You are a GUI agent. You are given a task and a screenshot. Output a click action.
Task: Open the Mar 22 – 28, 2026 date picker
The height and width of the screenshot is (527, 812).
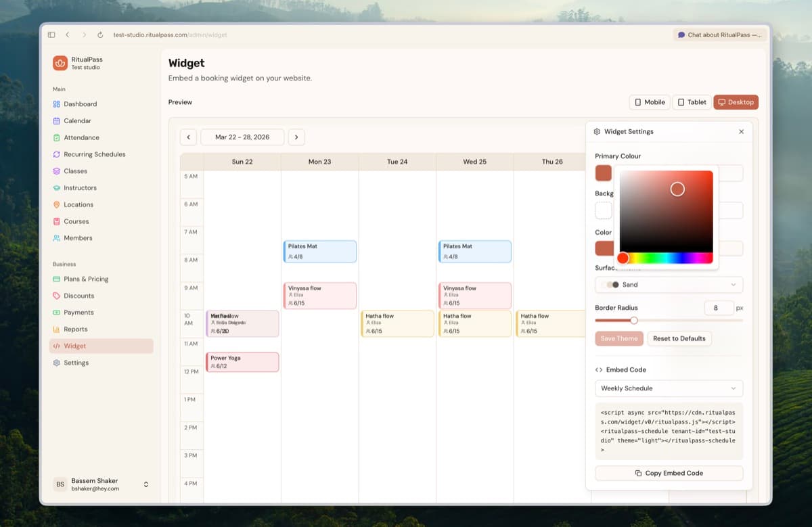click(242, 137)
